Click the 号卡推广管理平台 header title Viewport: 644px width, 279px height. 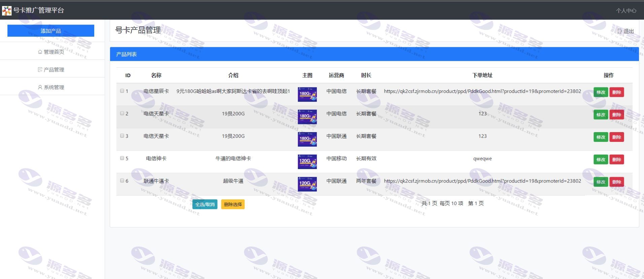click(39, 10)
